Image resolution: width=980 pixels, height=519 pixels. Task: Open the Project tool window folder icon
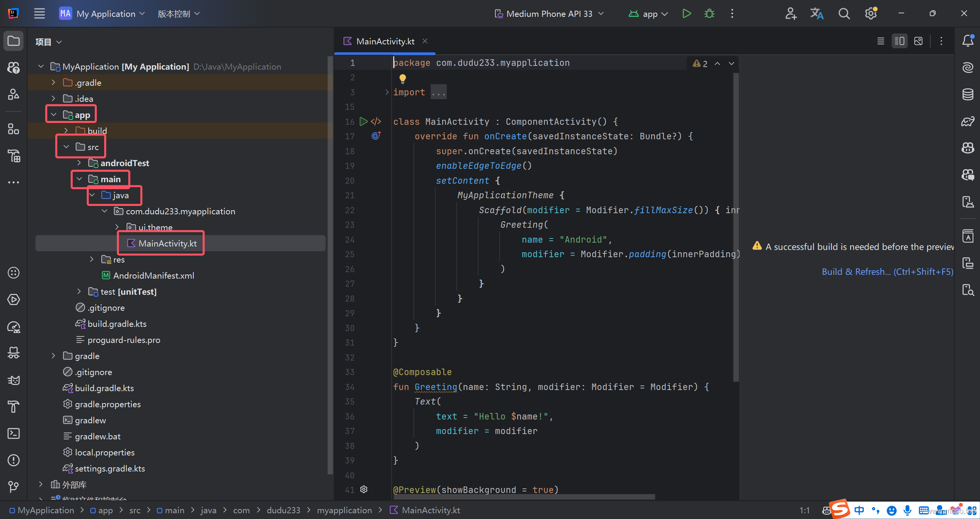(14, 41)
